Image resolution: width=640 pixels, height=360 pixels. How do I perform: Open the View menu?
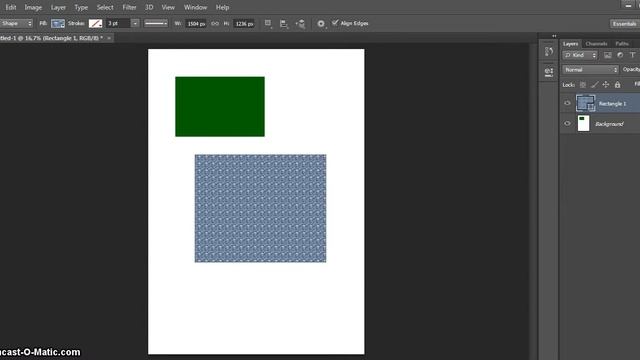tap(168, 7)
